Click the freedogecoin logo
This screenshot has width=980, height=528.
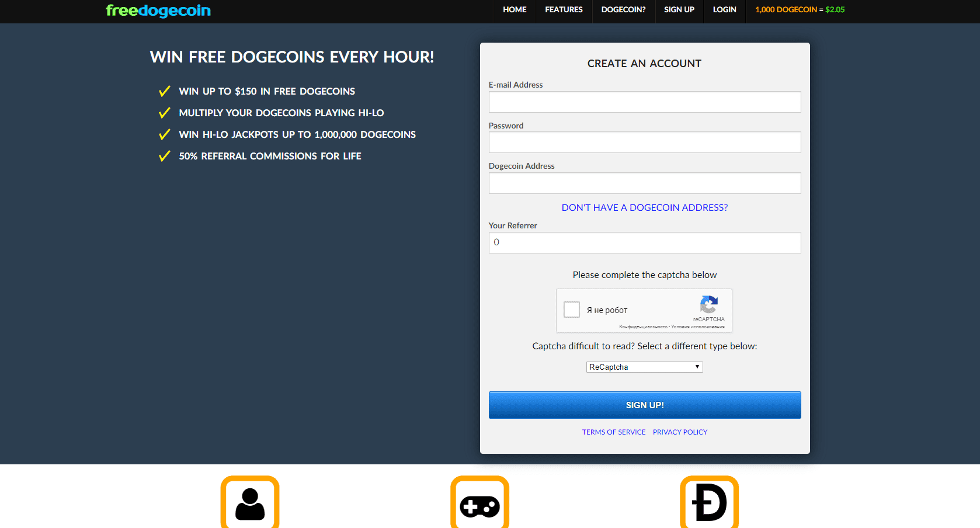(x=158, y=11)
